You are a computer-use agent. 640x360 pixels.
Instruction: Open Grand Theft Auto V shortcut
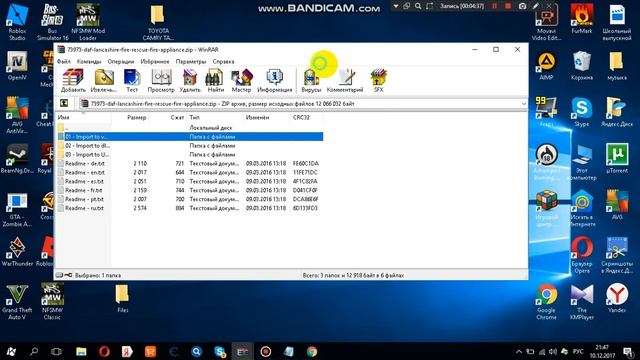17,301
